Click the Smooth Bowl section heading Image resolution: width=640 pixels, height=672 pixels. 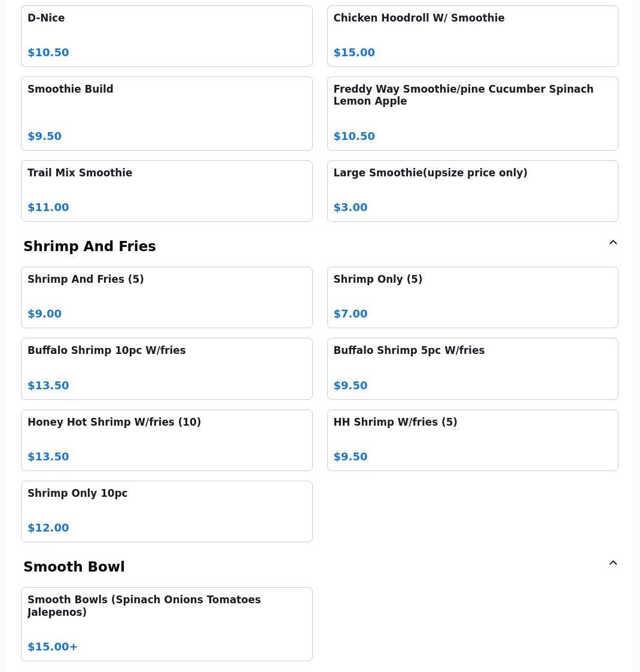coord(74,567)
